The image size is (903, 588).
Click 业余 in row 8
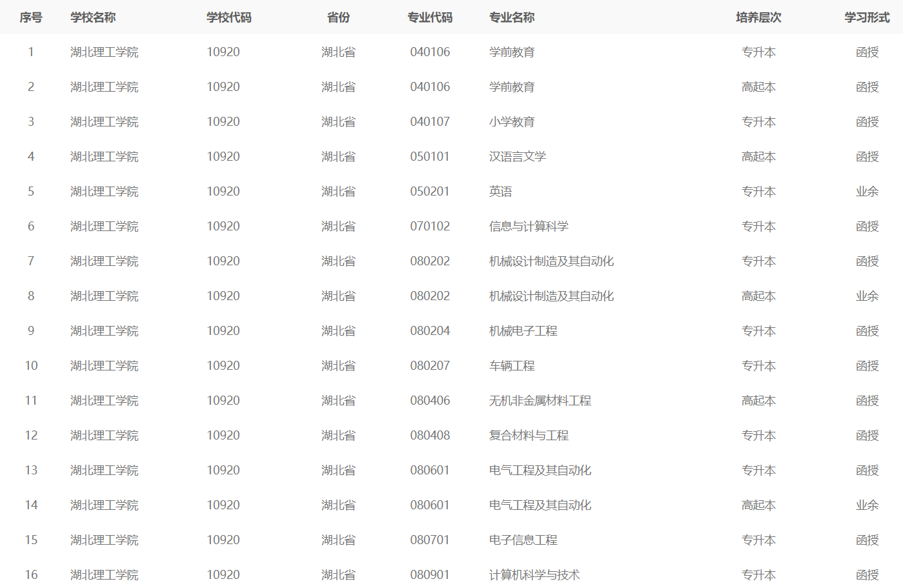[x=867, y=296]
